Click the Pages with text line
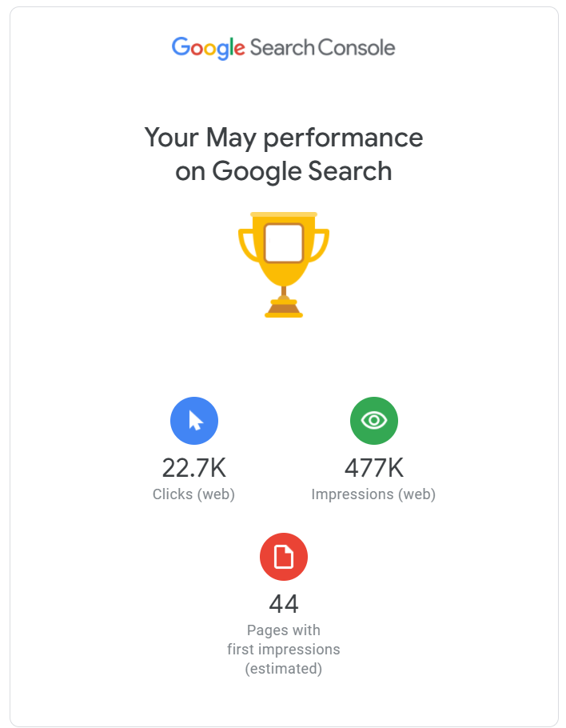This screenshot has width=566, height=728. click(284, 630)
